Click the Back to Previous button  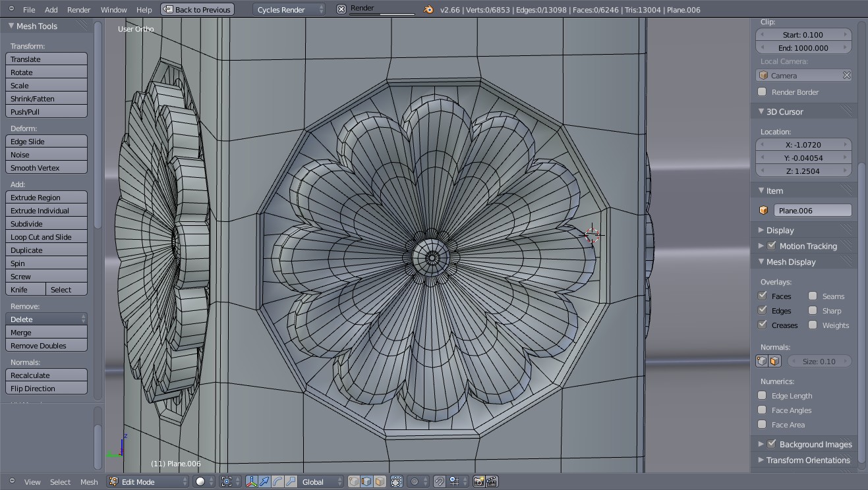tap(197, 9)
